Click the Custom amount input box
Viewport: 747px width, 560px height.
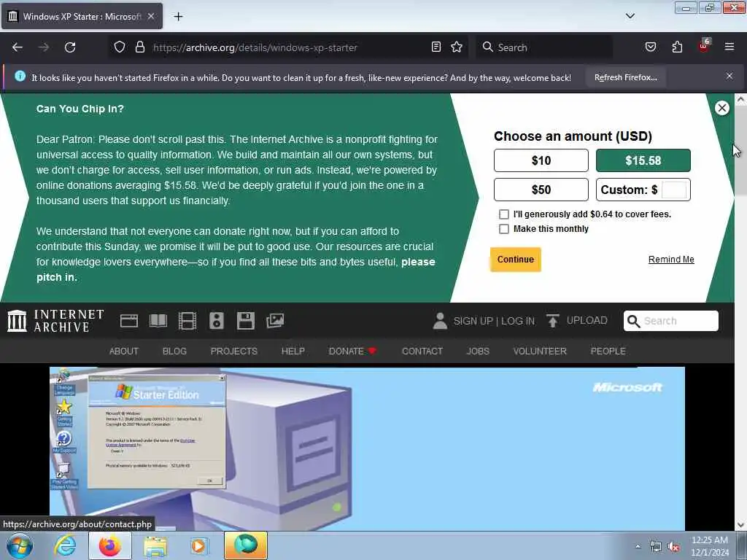click(674, 190)
